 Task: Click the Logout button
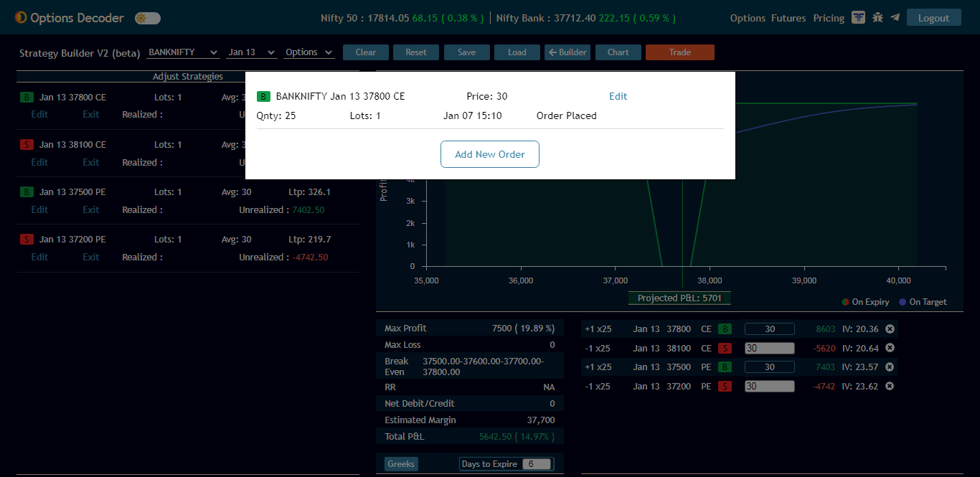point(933,18)
